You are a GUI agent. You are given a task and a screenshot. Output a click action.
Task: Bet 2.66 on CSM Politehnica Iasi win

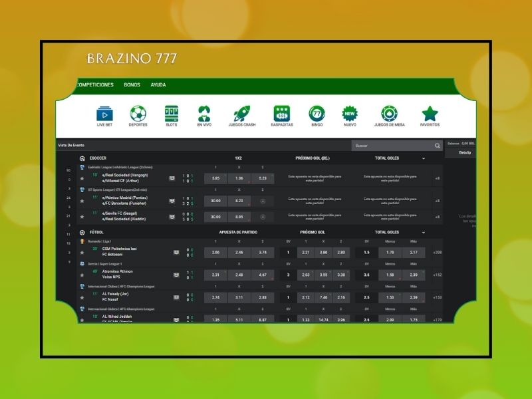[x=215, y=253]
